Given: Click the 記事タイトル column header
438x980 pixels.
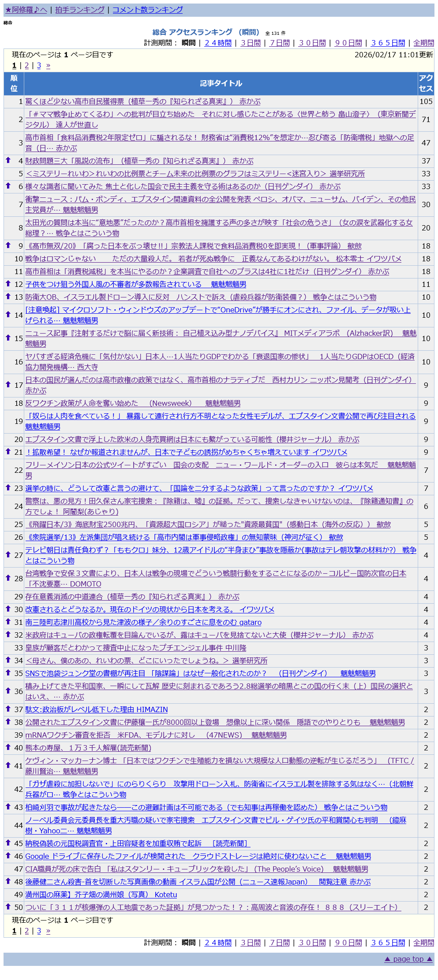Looking at the screenshot, I should 221,83.
